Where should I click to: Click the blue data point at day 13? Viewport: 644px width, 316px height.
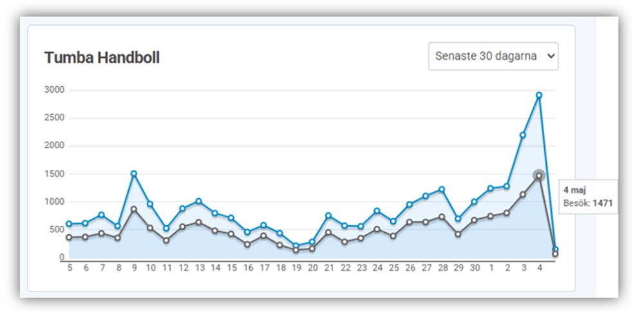coord(199,201)
